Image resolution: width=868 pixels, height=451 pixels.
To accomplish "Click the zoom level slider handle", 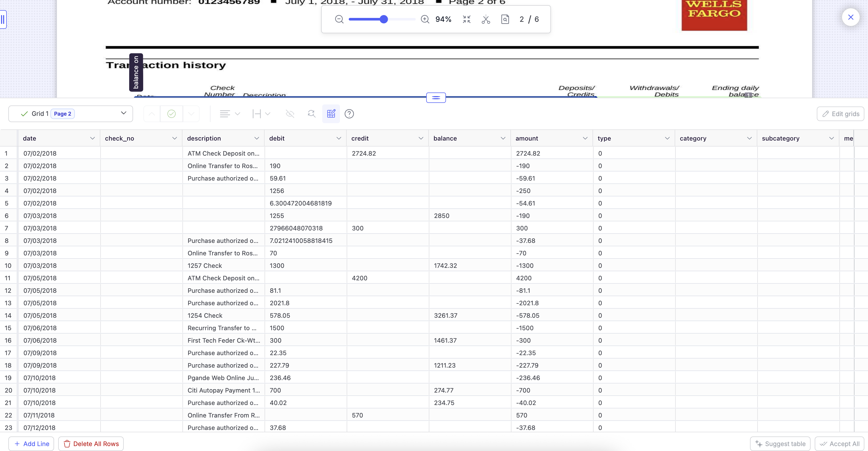I will (x=384, y=19).
